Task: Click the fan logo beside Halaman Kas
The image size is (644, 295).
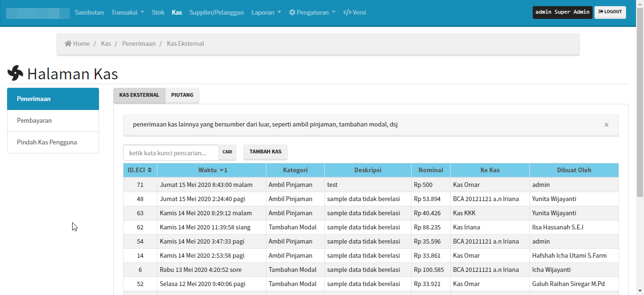Action: coord(15,73)
